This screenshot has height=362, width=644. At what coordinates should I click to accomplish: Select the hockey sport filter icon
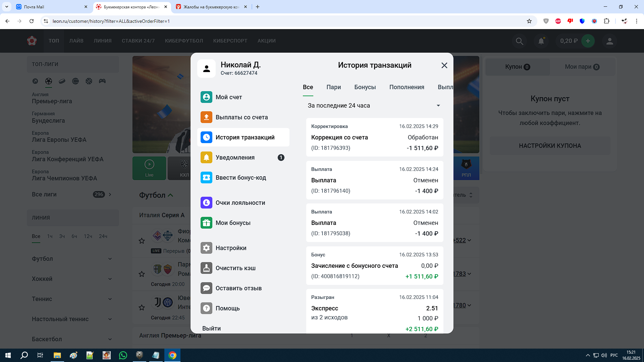62,81
